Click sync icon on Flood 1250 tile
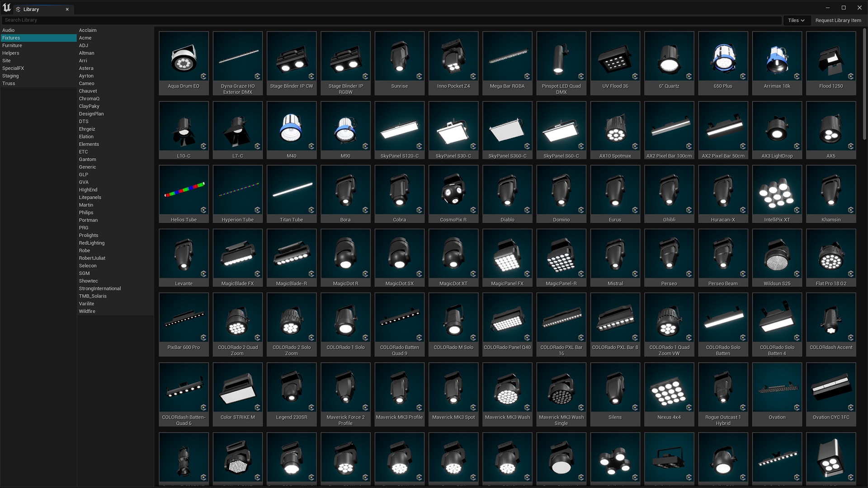The image size is (868, 488). point(851,76)
